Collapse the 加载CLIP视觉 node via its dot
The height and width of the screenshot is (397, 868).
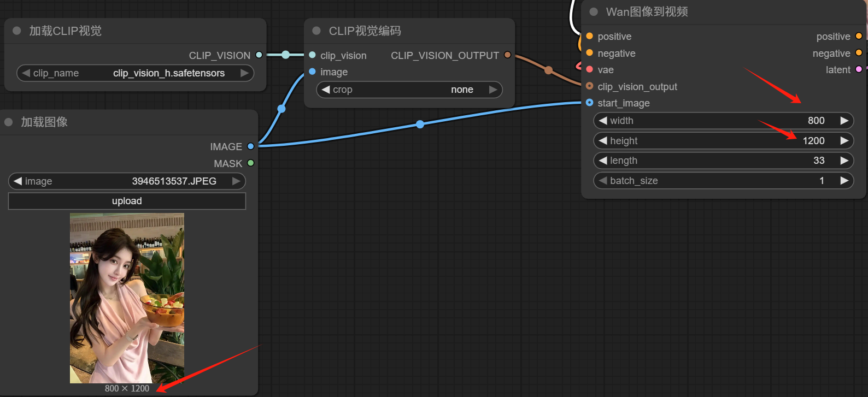17,31
